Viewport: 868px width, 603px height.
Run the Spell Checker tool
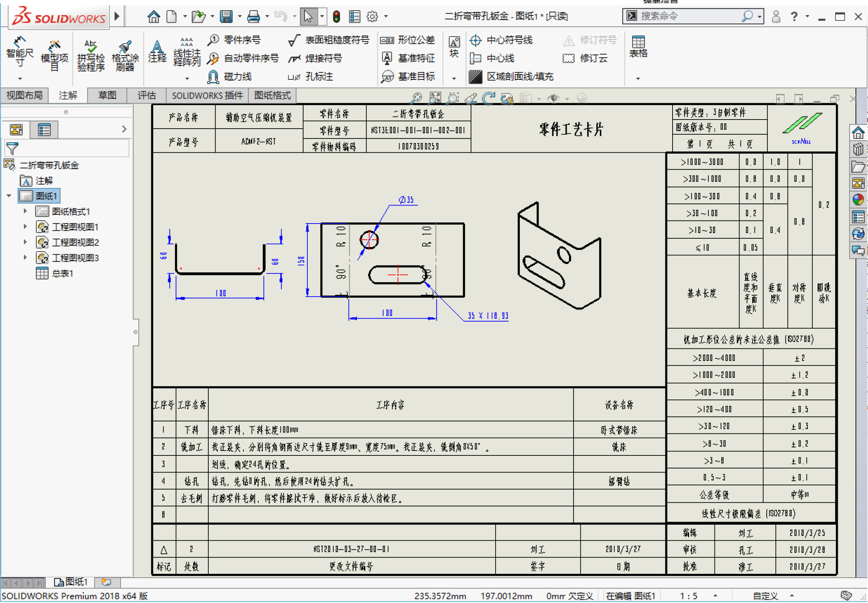[91, 56]
